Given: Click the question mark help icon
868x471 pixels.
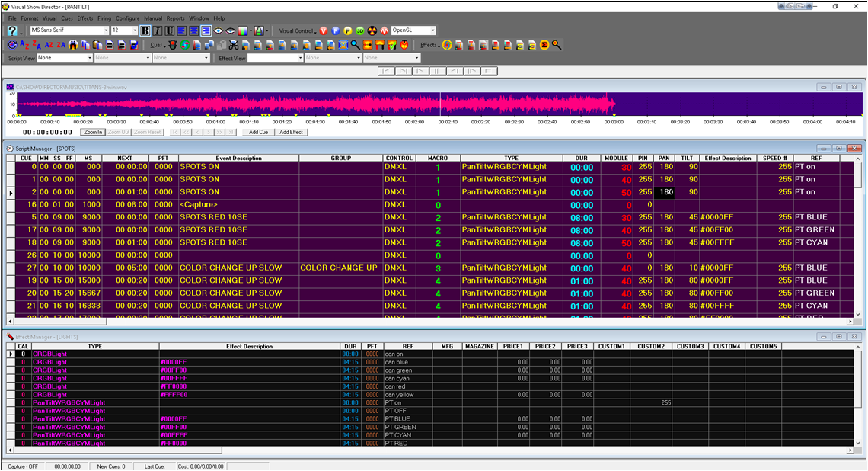Looking at the screenshot, I should (x=12, y=31).
